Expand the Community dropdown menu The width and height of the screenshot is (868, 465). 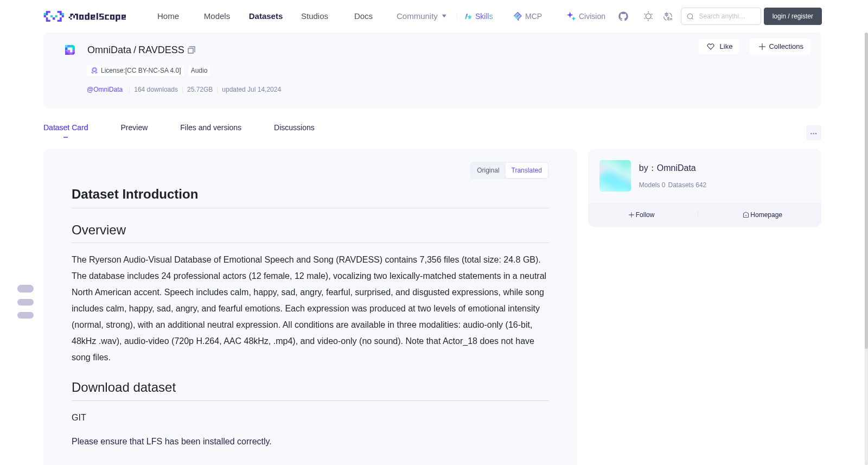point(422,16)
